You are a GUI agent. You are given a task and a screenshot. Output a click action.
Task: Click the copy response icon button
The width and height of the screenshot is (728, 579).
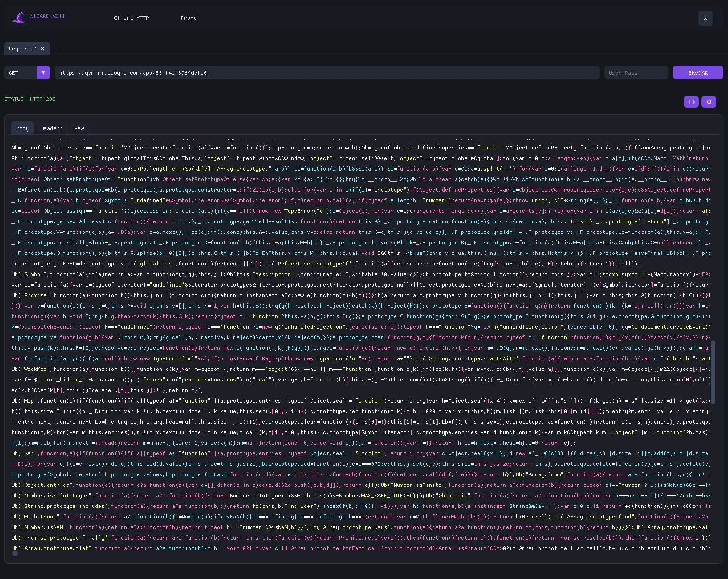point(709,102)
